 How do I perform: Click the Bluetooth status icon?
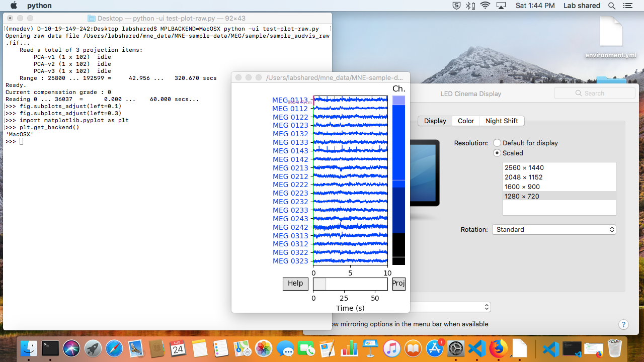[470, 6]
